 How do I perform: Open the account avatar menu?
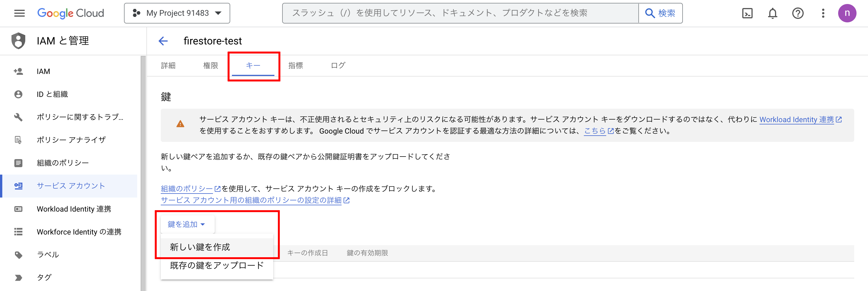pos(847,13)
